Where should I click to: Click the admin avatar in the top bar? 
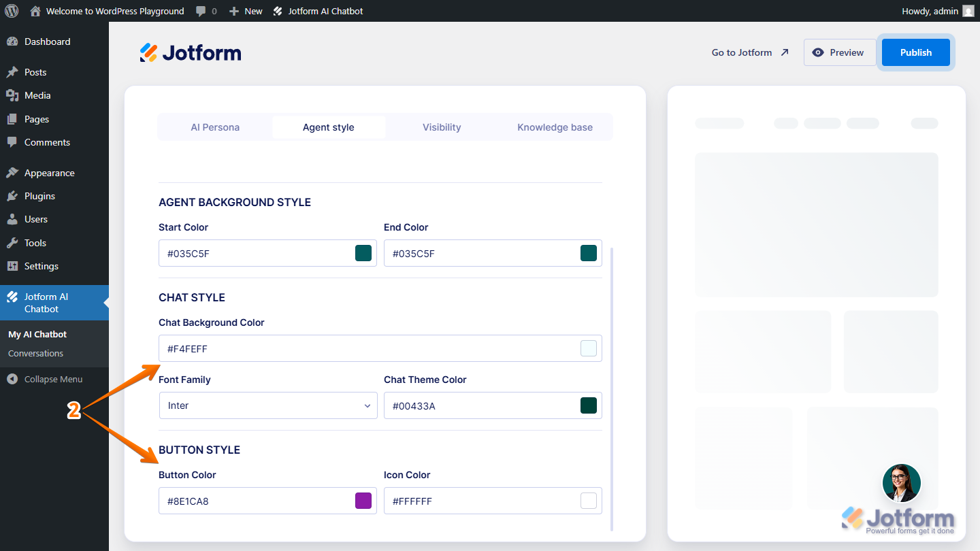coord(968,11)
